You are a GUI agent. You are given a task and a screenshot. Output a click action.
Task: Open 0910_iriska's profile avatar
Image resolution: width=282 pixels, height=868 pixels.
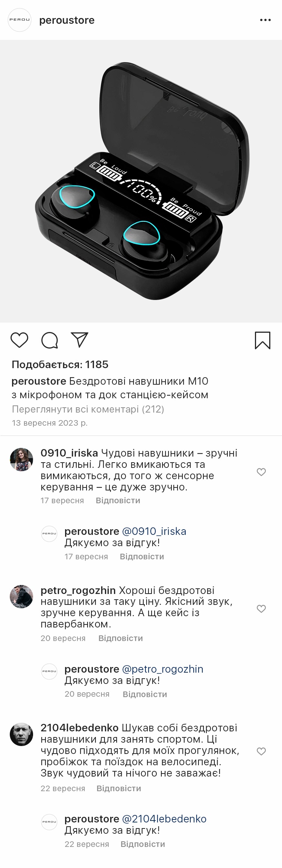[x=21, y=460]
